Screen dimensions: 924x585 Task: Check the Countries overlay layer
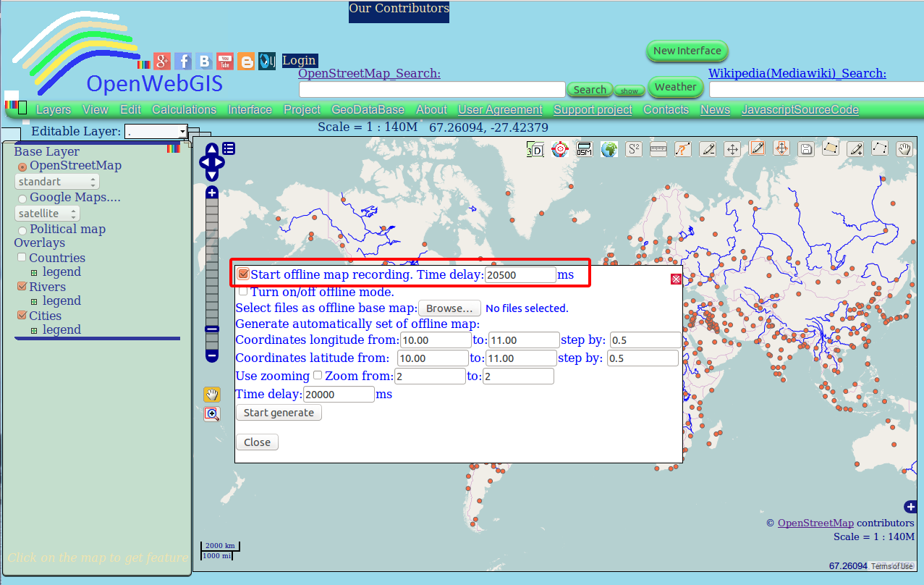coord(22,257)
